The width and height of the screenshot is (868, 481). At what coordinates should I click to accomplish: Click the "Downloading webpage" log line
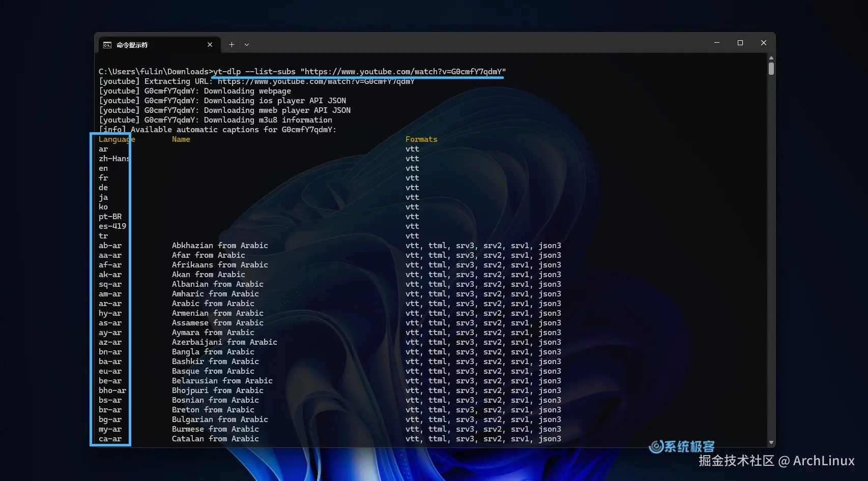click(195, 91)
